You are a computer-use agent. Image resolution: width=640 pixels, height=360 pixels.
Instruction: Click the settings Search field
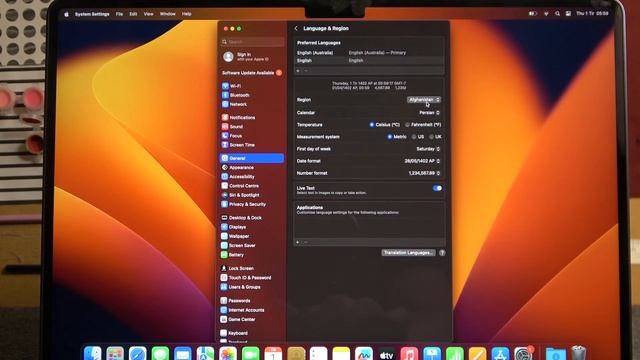(x=253, y=42)
